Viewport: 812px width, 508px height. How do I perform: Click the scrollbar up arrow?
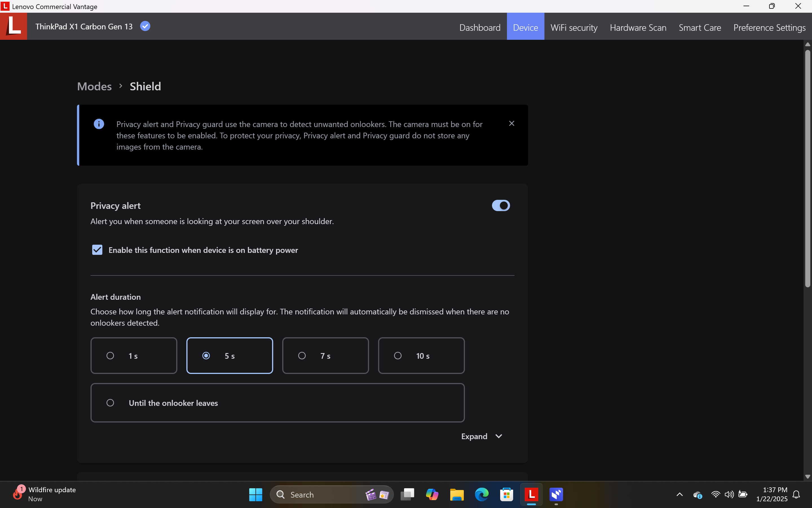pyautogui.click(x=808, y=44)
